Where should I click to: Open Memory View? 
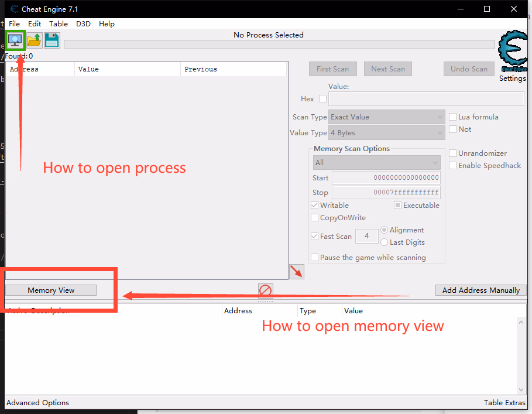(51, 290)
